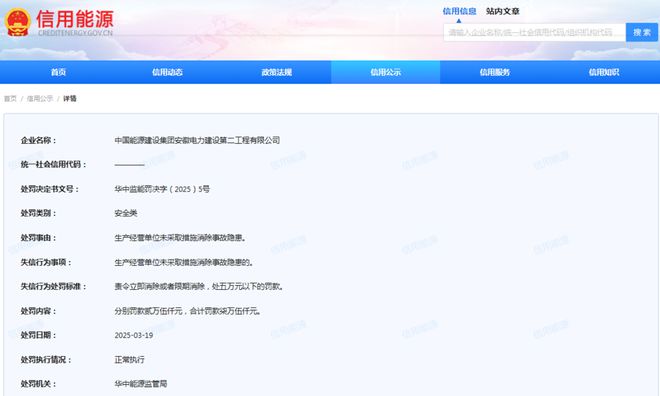Open the 信用能源 site title logo
This screenshot has height=396, width=660.
[75, 19]
